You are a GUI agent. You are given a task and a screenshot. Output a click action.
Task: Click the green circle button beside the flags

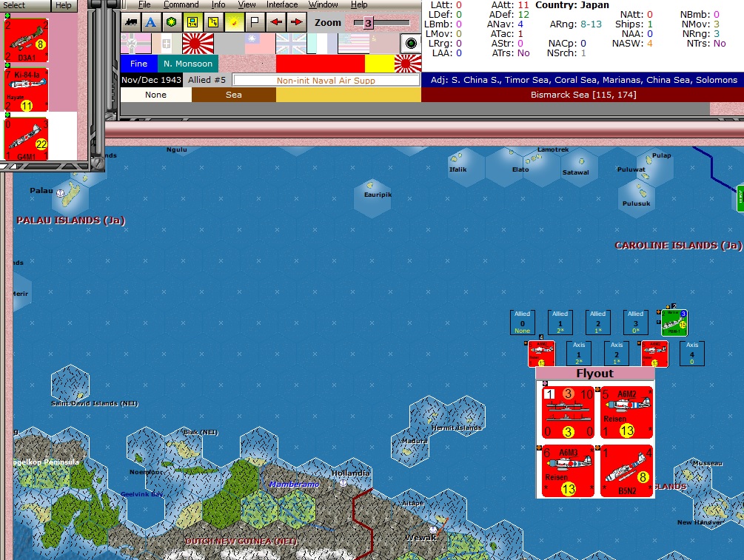411,44
